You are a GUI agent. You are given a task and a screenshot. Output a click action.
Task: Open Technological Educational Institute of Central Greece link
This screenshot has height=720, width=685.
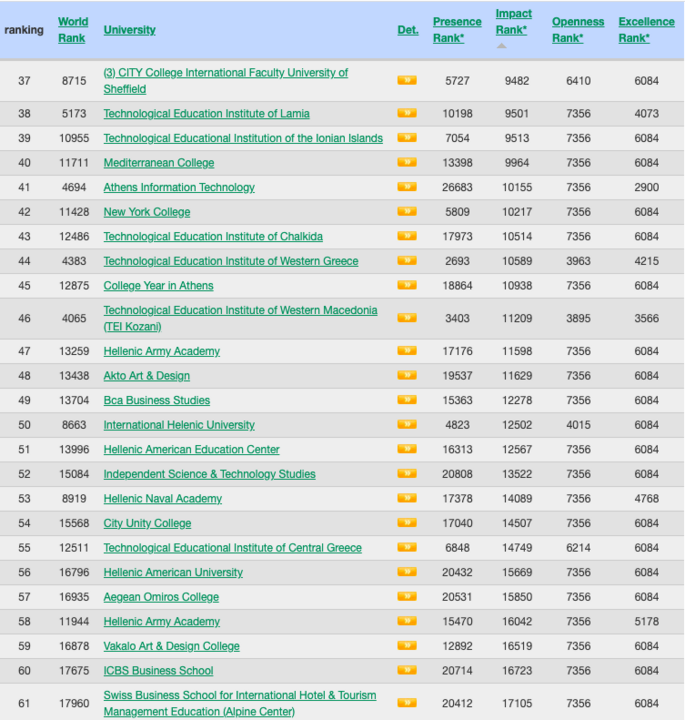(232, 548)
